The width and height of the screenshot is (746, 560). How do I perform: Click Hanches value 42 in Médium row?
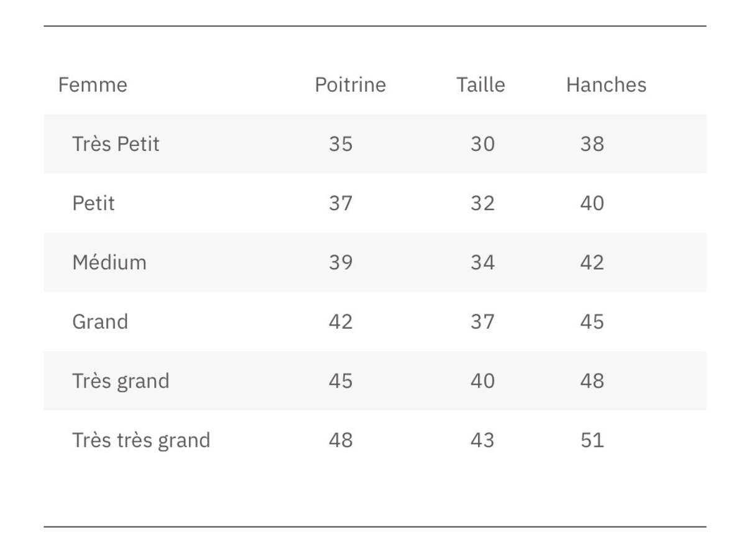592,262
